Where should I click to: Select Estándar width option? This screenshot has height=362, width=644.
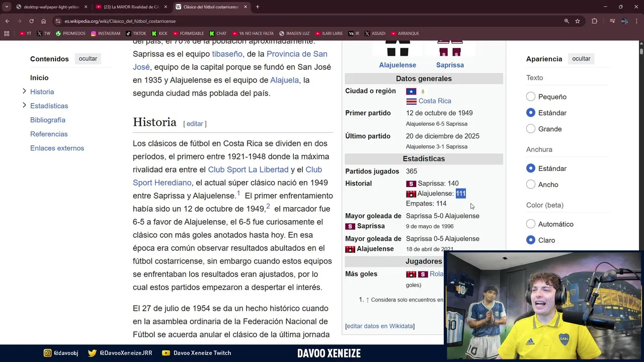[531, 168]
